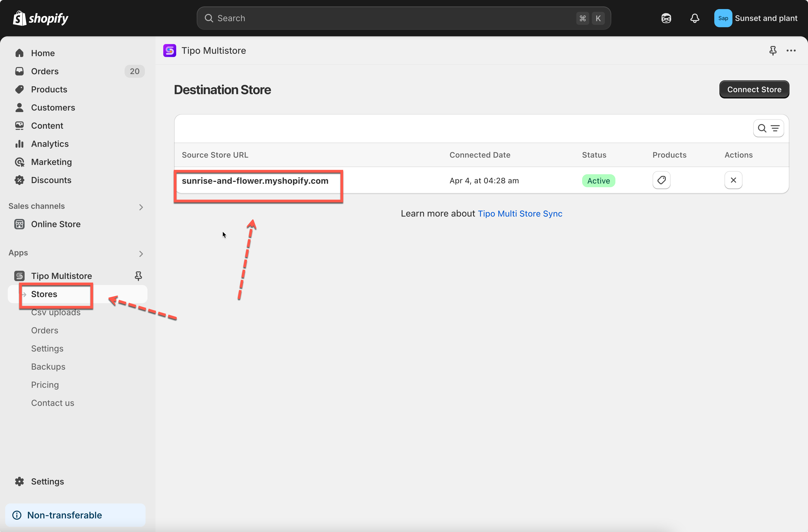Open the three-dots more actions menu

pyautogui.click(x=791, y=51)
